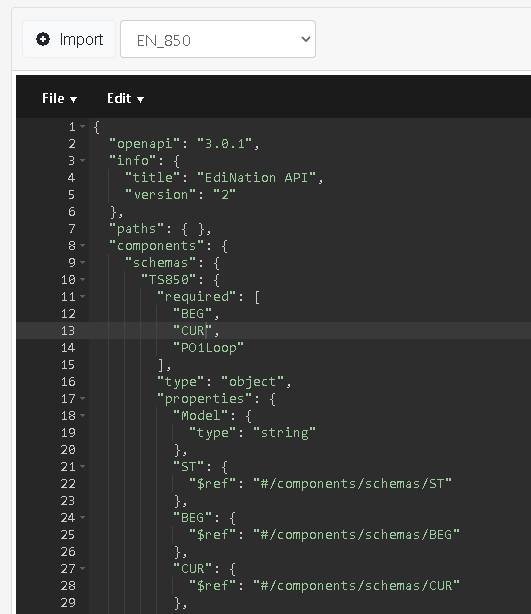Place cursor on "PO1Loop" text

pos(208,348)
